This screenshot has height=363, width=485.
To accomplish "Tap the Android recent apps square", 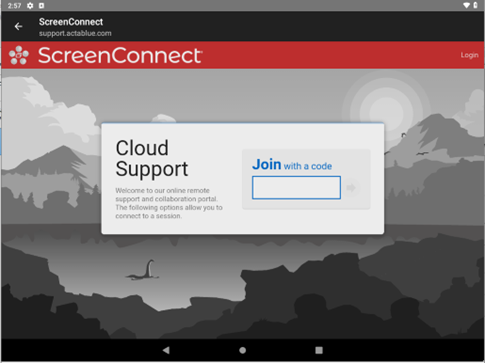I will 319,350.
